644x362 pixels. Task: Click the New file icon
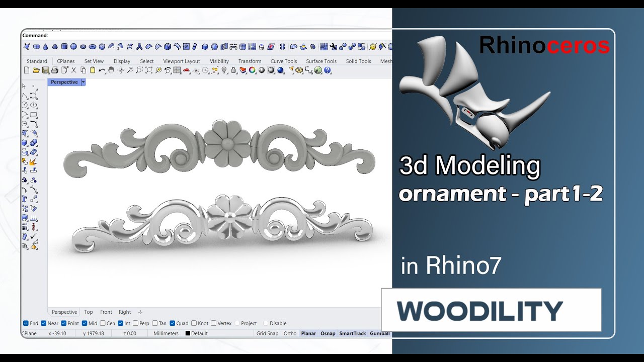(27, 70)
